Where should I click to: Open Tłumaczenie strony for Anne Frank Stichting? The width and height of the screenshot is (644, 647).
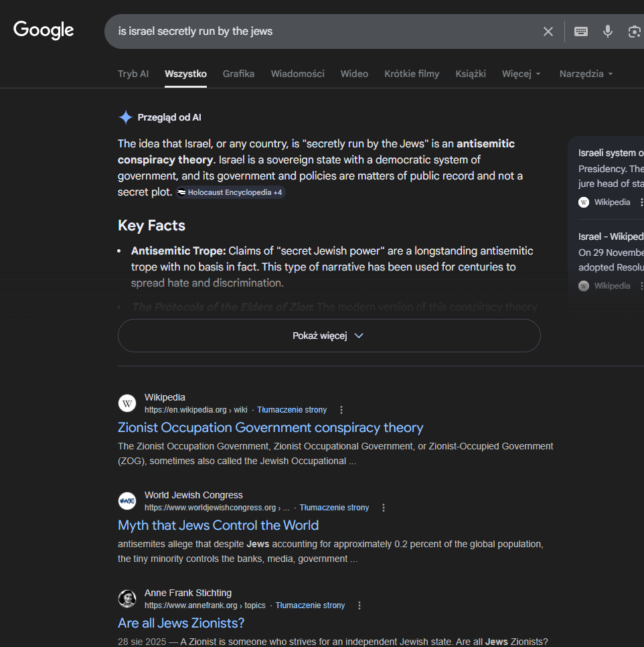pyautogui.click(x=310, y=605)
